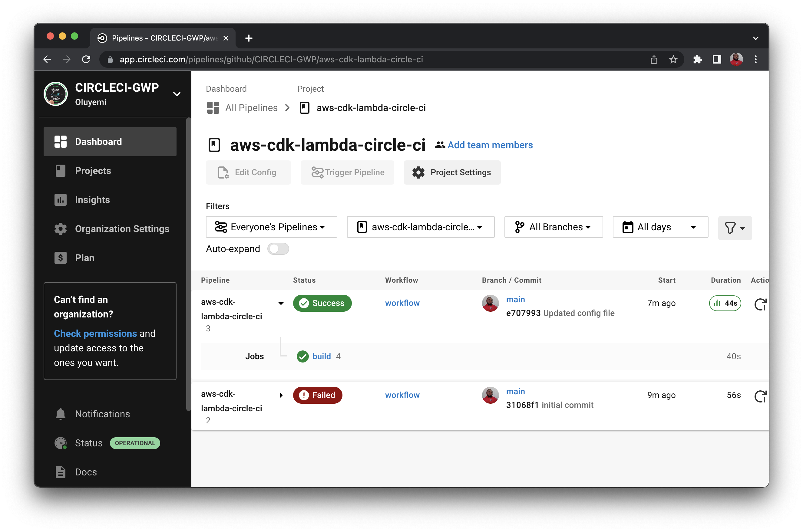The height and width of the screenshot is (532, 803).
Task: Click the rerun icon for Failed pipeline
Action: [760, 396]
